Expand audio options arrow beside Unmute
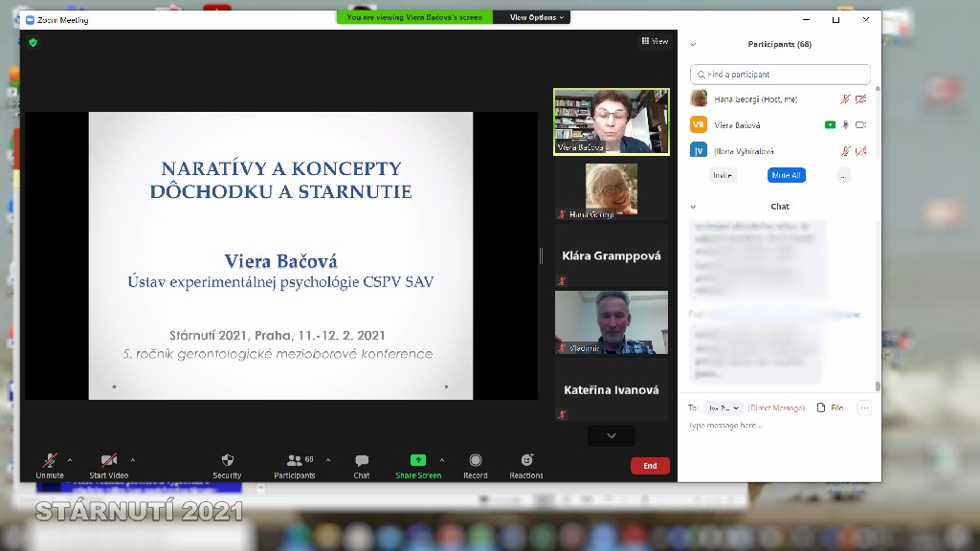980x551 pixels. (x=70, y=459)
